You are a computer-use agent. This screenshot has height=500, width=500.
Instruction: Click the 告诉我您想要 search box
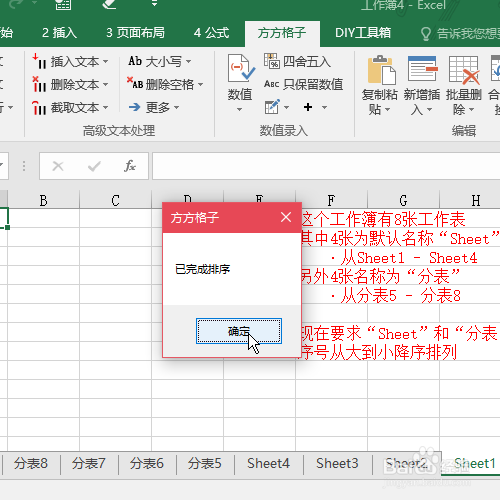coord(468,33)
